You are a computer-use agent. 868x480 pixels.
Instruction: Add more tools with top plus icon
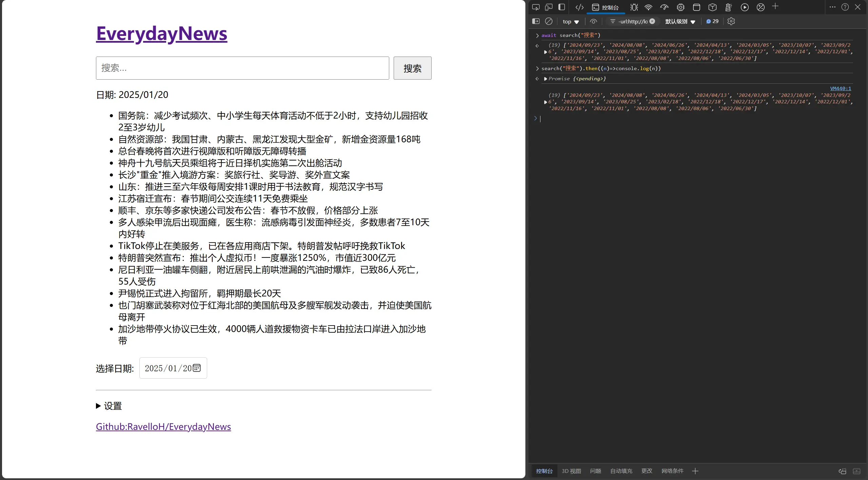click(775, 6)
